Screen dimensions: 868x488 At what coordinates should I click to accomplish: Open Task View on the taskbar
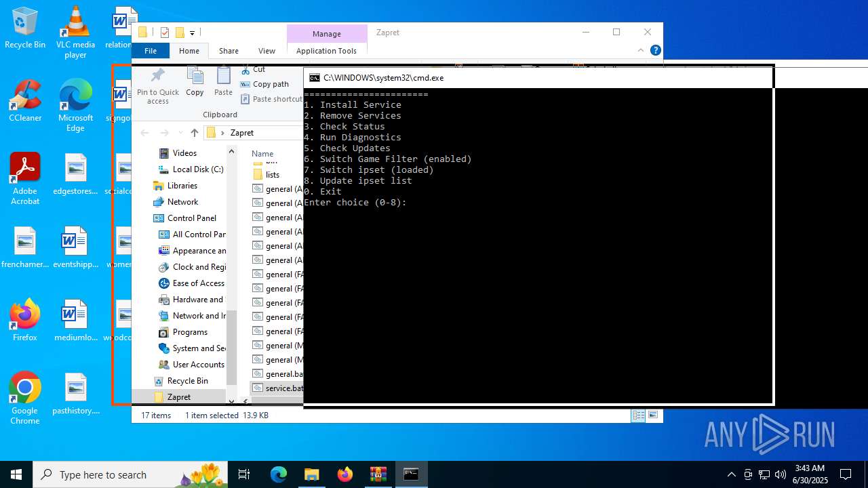click(244, 474)
